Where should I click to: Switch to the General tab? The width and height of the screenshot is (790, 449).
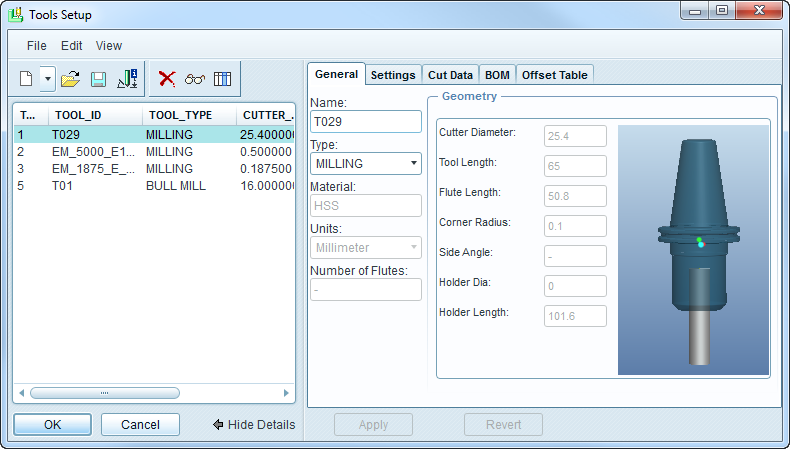click(336, 74)
